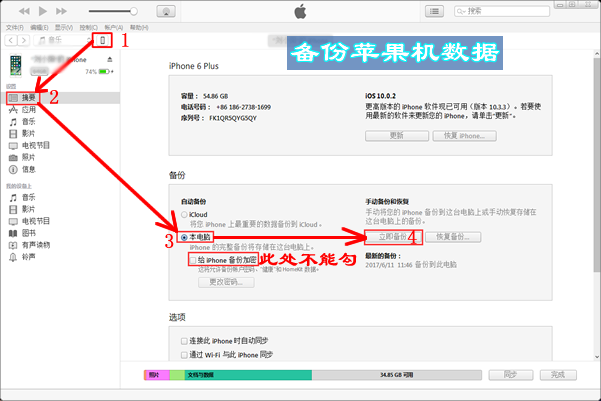Click the 恢复备份... button

(x=453, y=237)
